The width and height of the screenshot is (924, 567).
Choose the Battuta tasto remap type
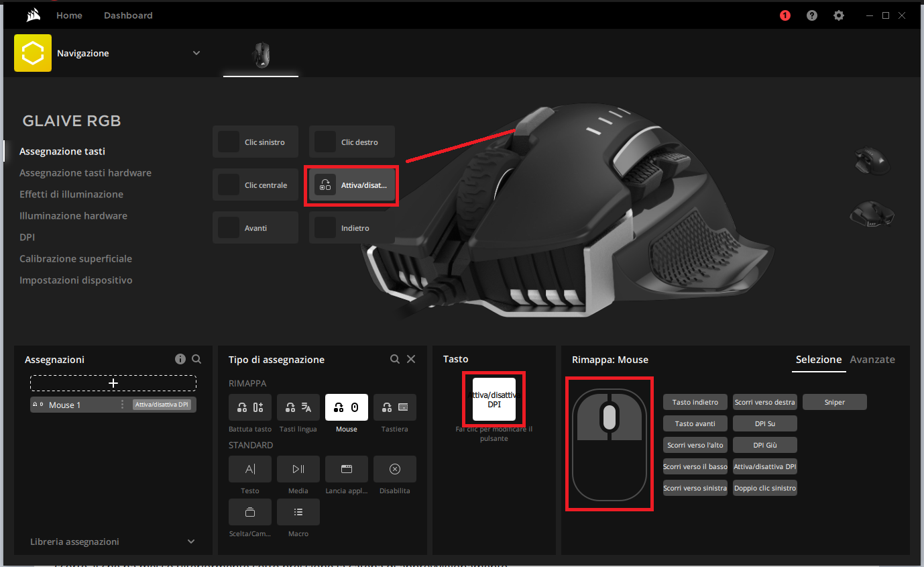250,407
